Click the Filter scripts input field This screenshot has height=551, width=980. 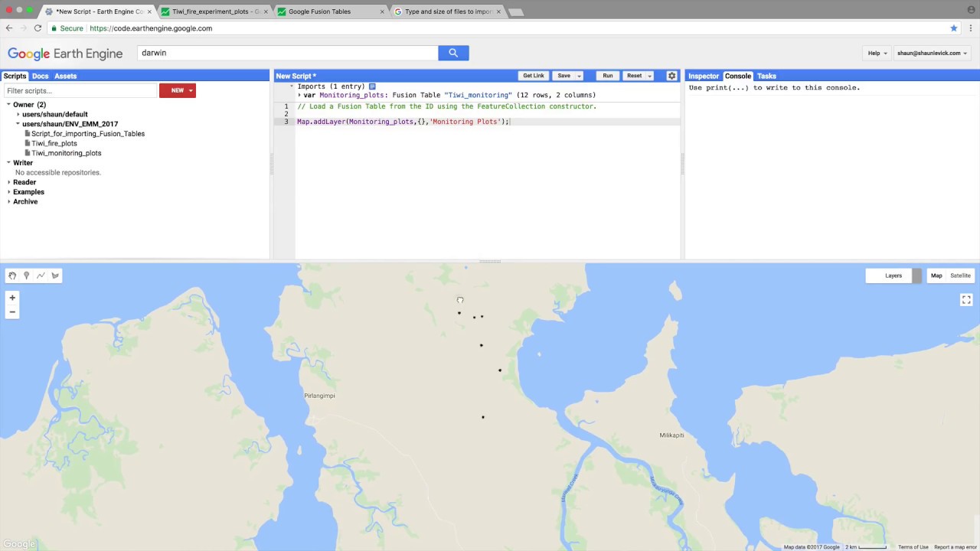(80, 90)
